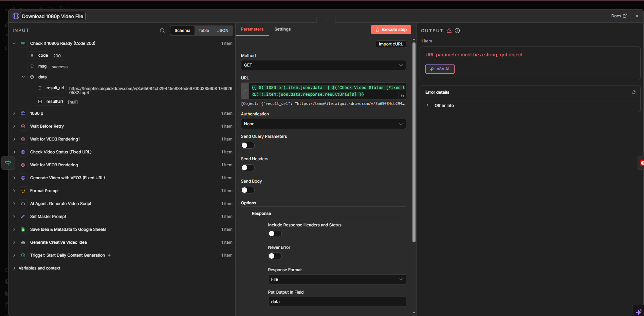Click the copy error details icon
644x316 pixels.
[633, 92]
